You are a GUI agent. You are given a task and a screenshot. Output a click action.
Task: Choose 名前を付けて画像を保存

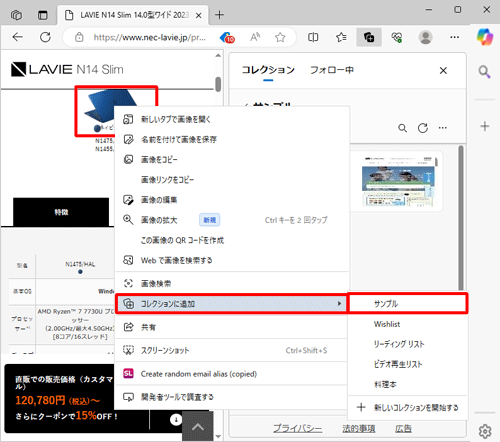[x=232, y=139]
